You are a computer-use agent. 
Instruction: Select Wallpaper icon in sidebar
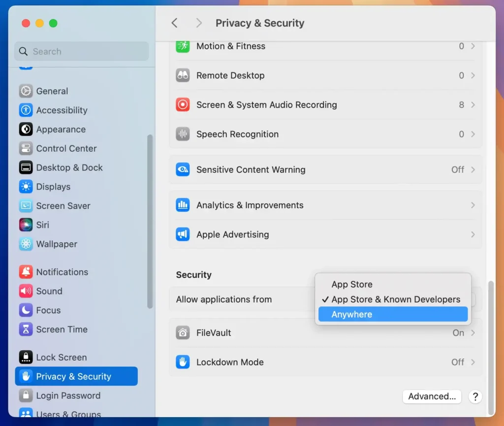coord(26,244)
